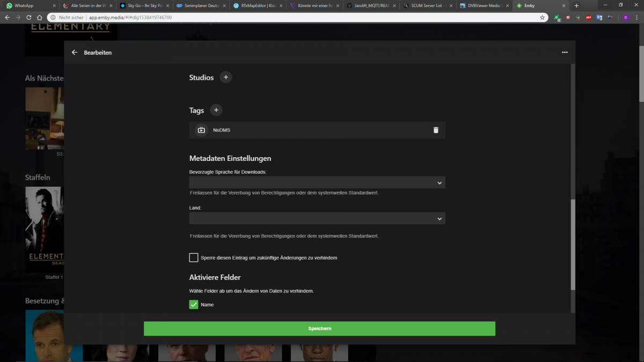Add a new studio with plus button
Screen dimensions: 644x362
pyautogui.click(x=225, y=77)
